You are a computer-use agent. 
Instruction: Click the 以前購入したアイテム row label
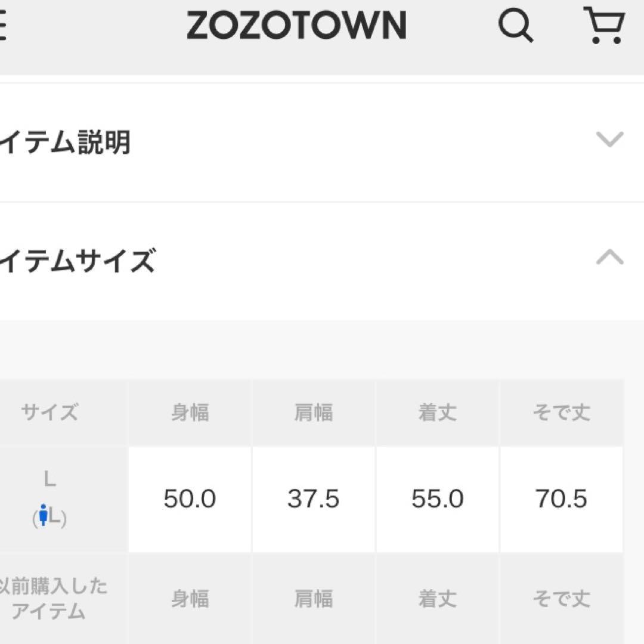click(x=54, y=599)
